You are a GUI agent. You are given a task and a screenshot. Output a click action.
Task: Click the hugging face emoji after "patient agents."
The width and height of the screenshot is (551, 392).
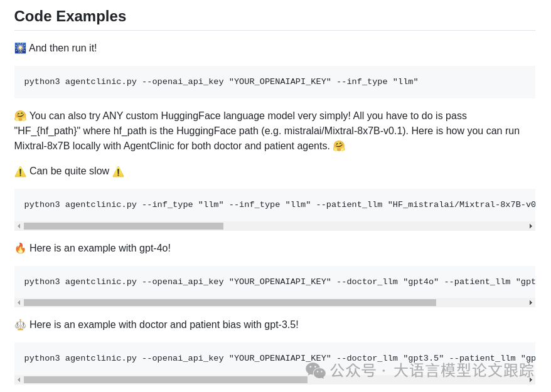coord(339,146)
